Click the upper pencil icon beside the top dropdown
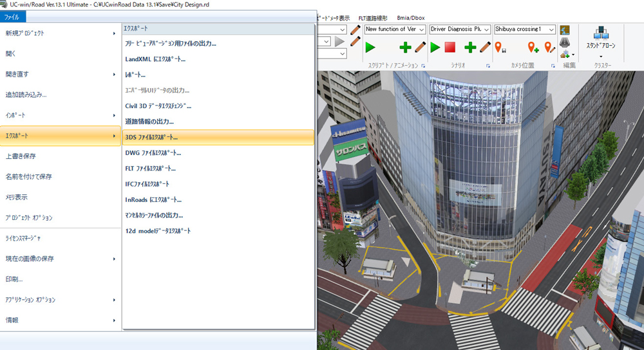 (x=355, y=30)
